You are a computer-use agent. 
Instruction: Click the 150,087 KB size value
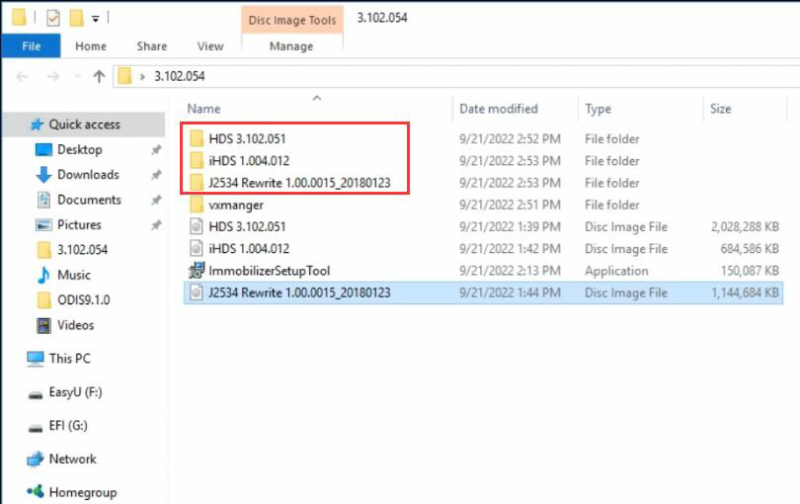(749, 270)
